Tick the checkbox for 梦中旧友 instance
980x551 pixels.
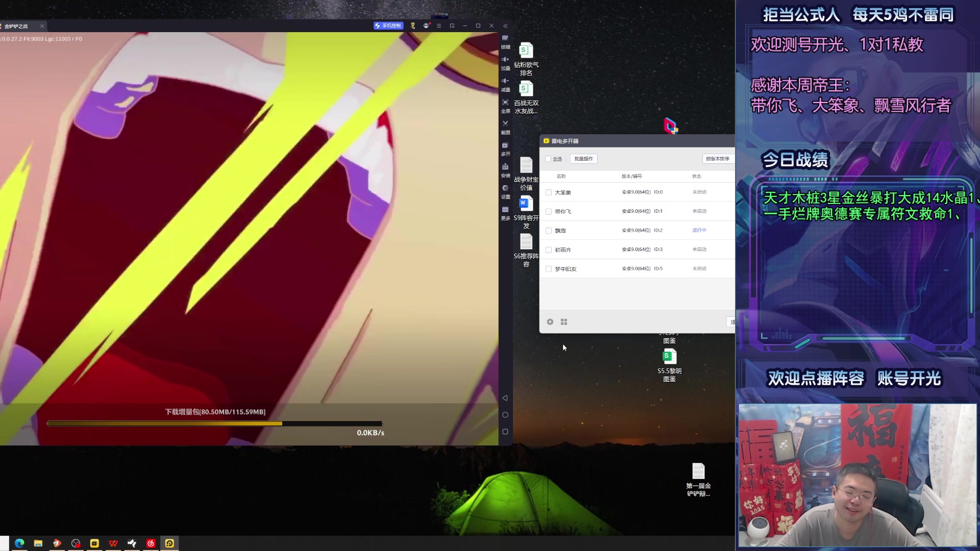tap(549, 269)
